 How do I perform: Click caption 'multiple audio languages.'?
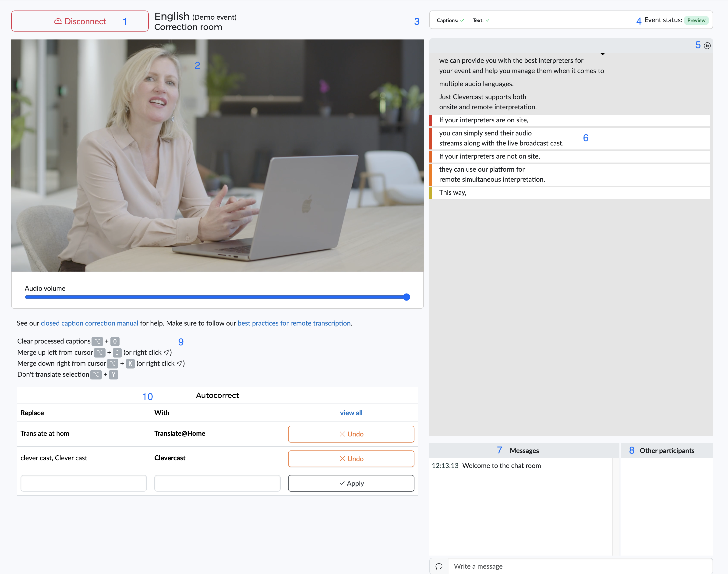point(476,84)
